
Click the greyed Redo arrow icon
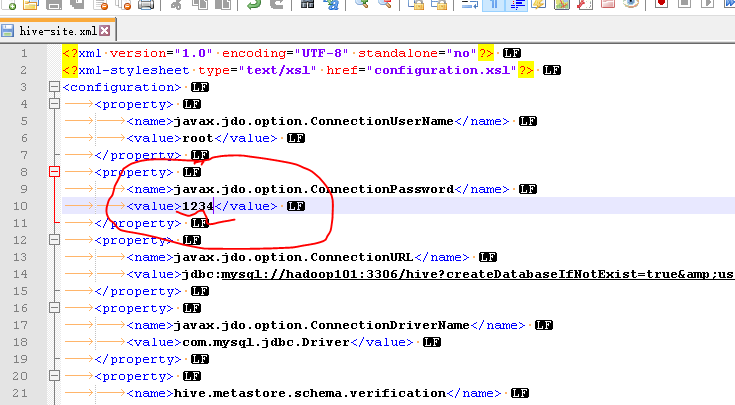277,4
